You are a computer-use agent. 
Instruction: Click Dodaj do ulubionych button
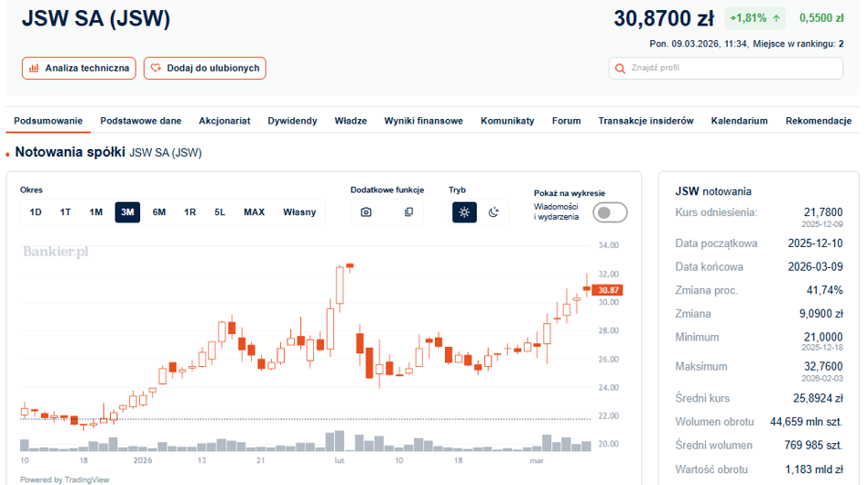click(205, 68)
